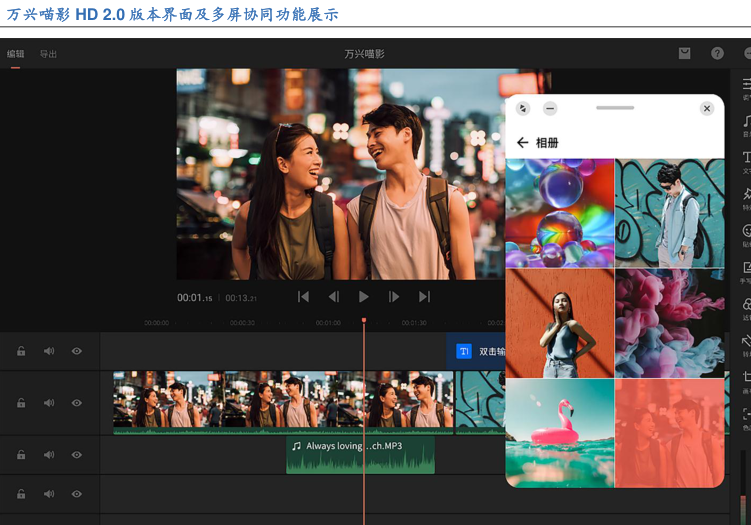Jump to the end of the clip

[424, 297]
